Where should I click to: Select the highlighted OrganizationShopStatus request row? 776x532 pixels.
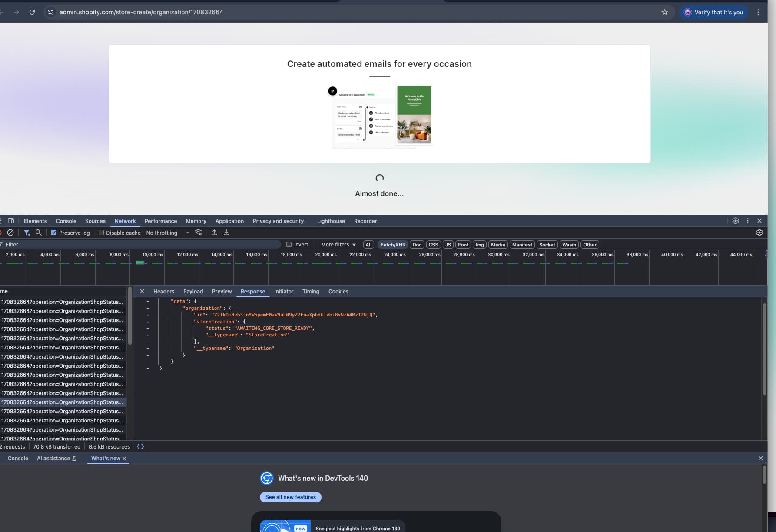63,402
